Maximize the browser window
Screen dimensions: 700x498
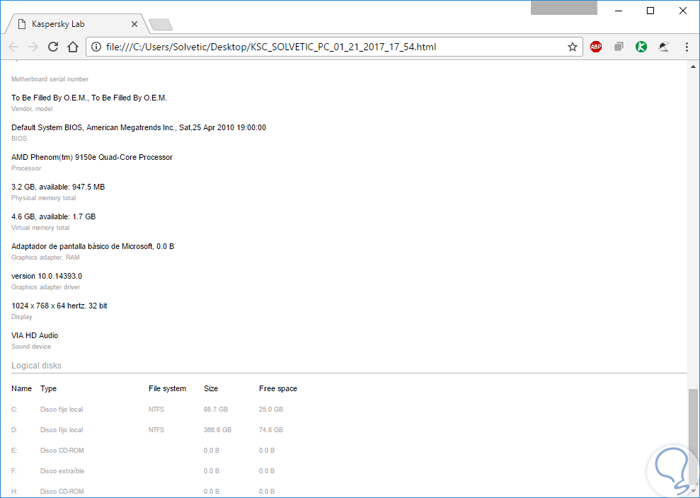pyautogui.click(x=650, y=11)
